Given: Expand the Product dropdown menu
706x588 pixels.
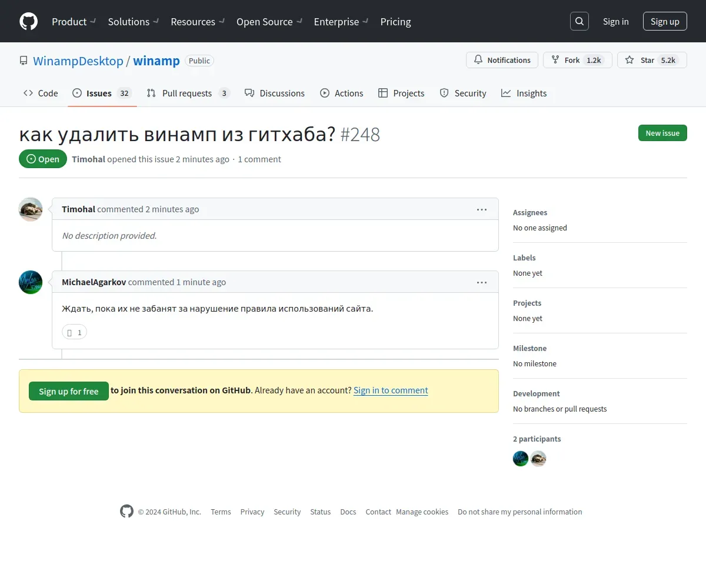Looking at the screenshot, I should click(x=74, y=22).
